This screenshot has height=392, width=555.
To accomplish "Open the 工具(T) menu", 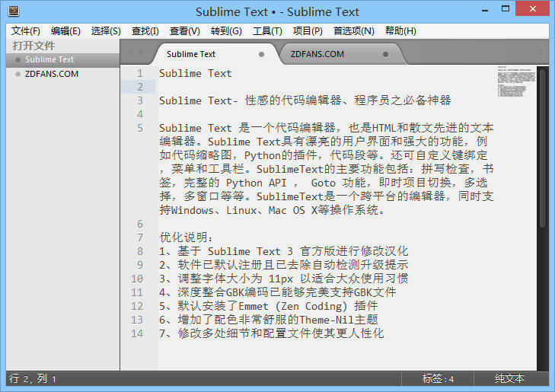I will [x=267, y=31].
